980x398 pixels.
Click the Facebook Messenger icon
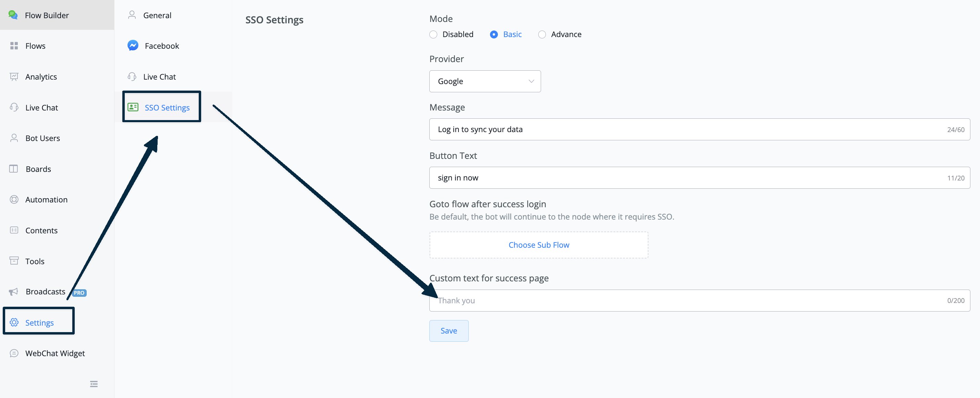(x=133, y=46)
